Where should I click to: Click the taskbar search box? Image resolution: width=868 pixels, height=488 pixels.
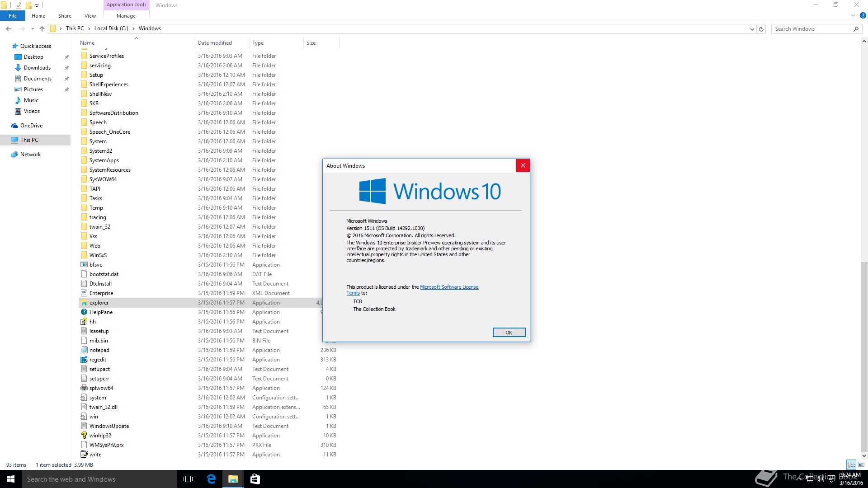click(x=99, y=479)
